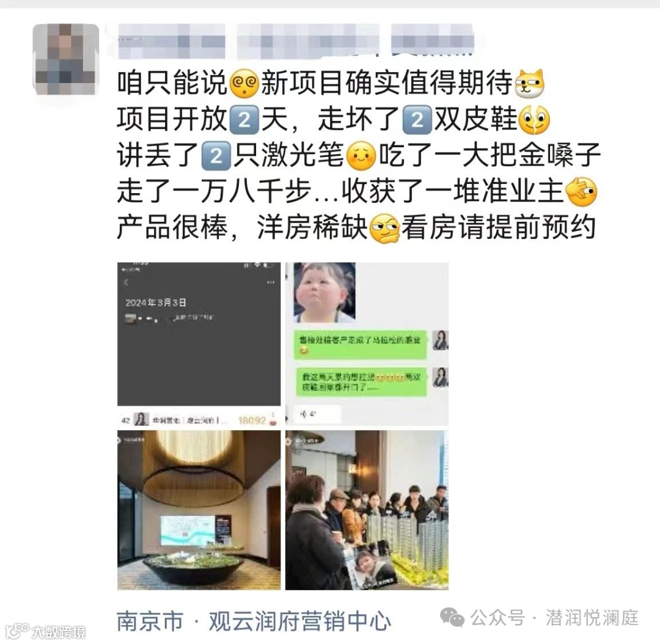Tap the blurred poster username
This screenshot has height=644, width=660.
(296, 42)
